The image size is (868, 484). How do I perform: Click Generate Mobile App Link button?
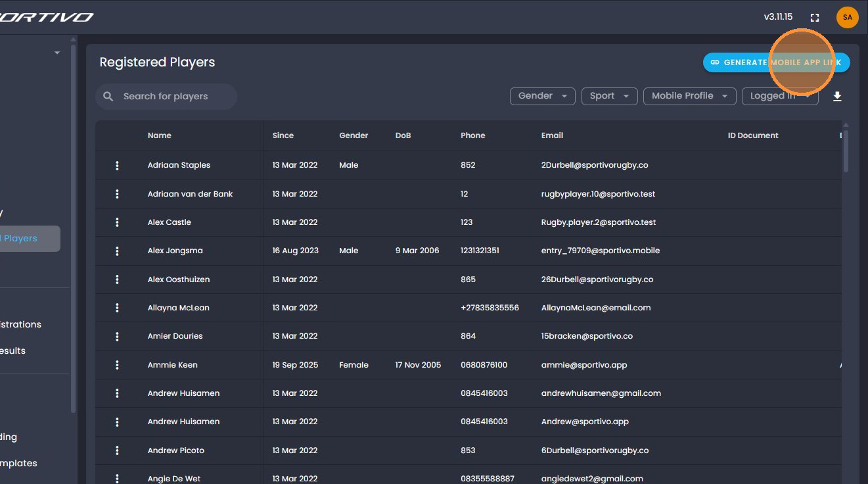click(x=776, y=62)
